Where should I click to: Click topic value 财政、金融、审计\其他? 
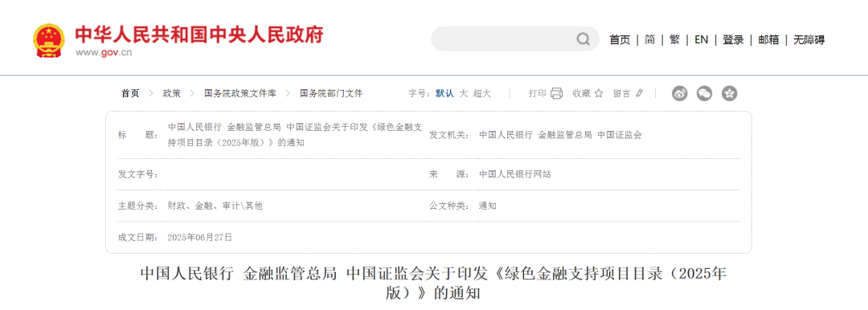point(215,206)
